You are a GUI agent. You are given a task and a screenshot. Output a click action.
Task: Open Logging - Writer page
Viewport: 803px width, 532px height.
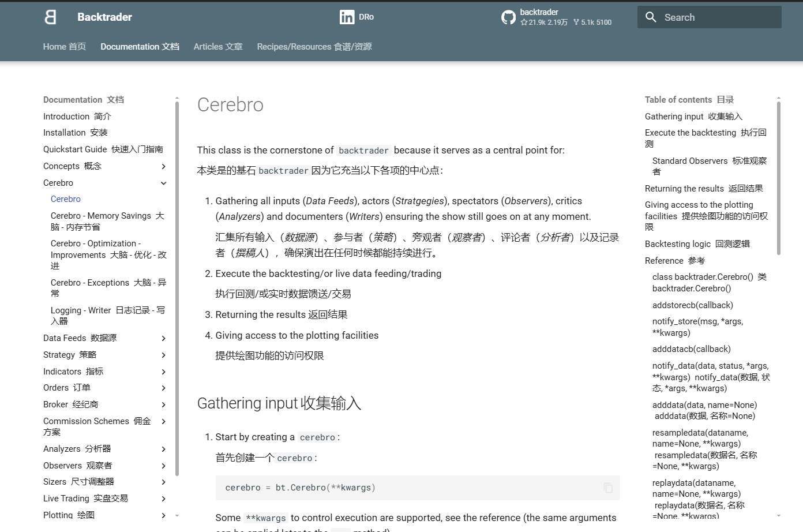point(108,316)
